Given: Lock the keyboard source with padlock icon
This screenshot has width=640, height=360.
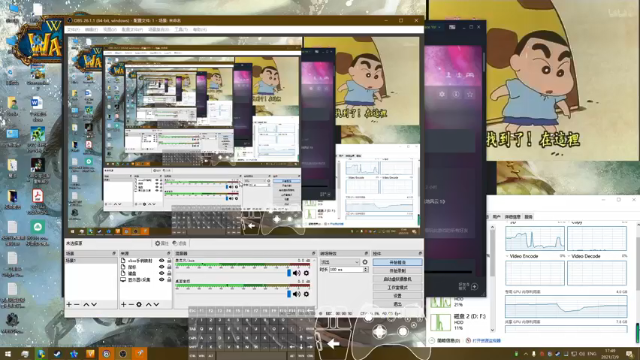Looking at the screenshot, I should click(169, 273).
